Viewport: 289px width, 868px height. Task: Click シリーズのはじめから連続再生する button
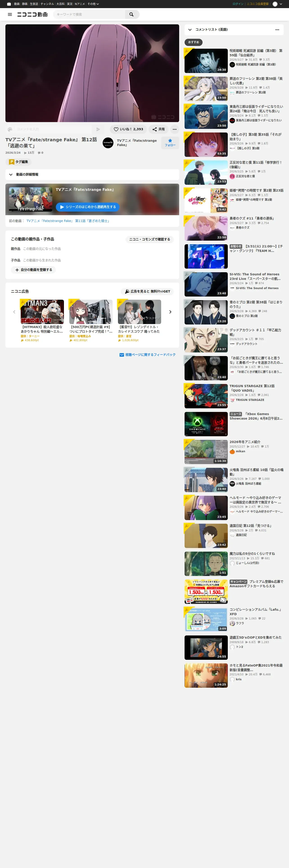(88, 207)
